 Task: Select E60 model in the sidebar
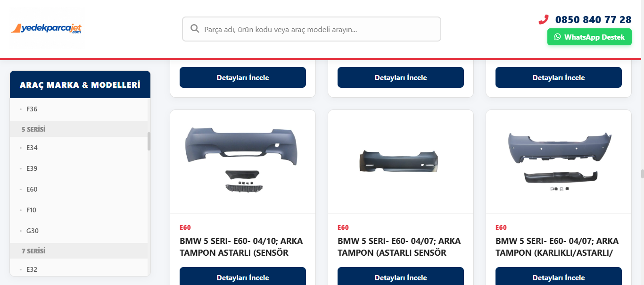tap(32, 189)
